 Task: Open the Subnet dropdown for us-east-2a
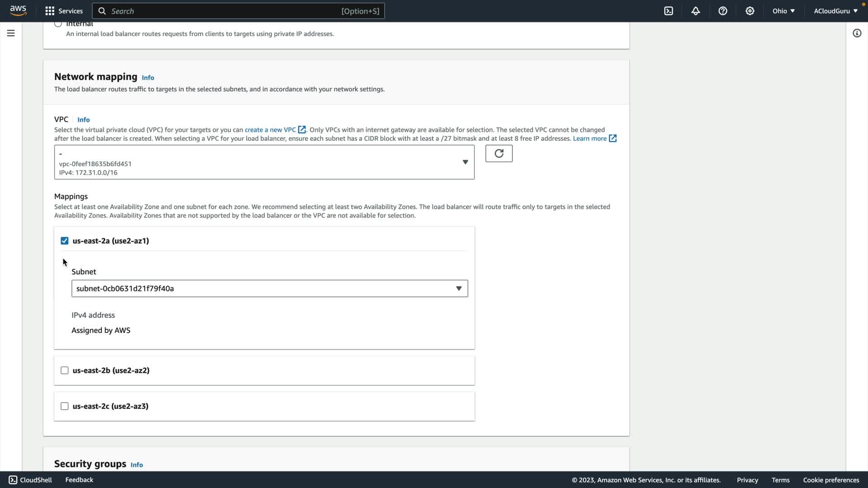click(x=269, y=289)
